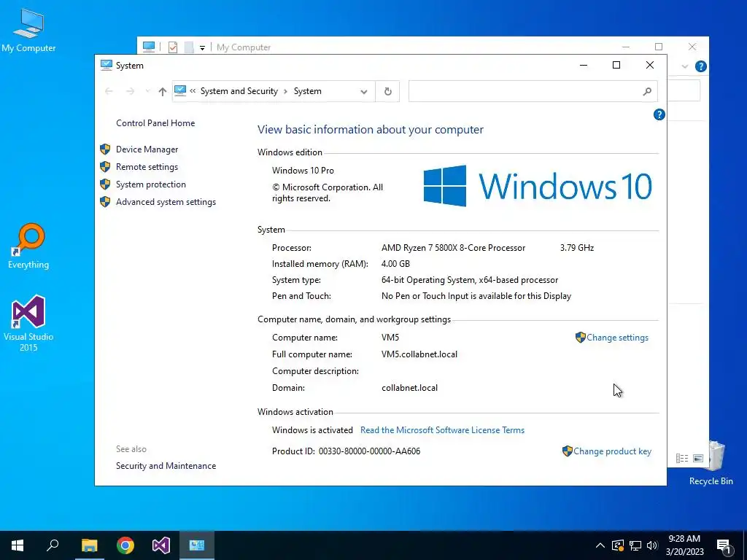Switch to large icons view in My Computer
Screen dimensions: 747x560
coord(698,458)
